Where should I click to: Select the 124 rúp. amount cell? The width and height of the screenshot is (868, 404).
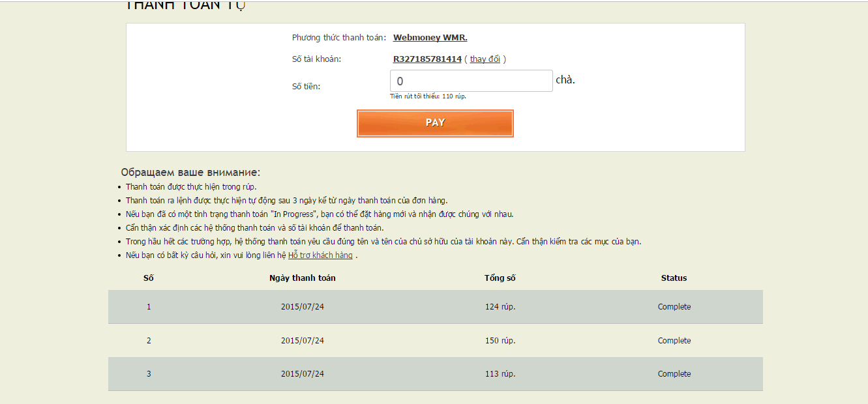[500, 307]
